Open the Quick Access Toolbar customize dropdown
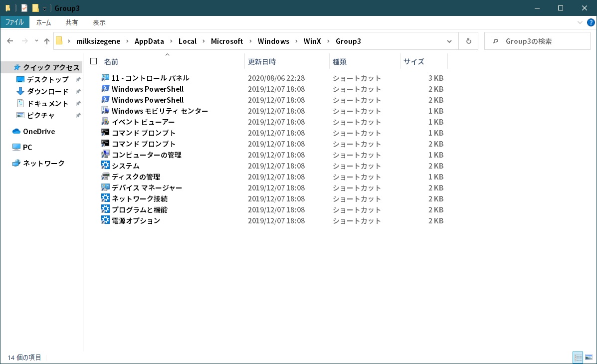 tap(44, 8)
